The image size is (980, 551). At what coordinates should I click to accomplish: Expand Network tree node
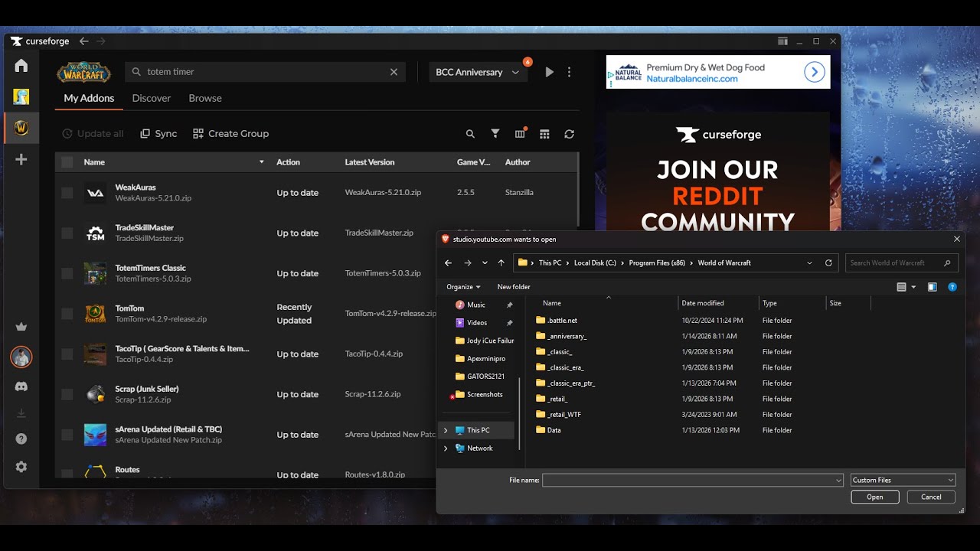[446, 448]
